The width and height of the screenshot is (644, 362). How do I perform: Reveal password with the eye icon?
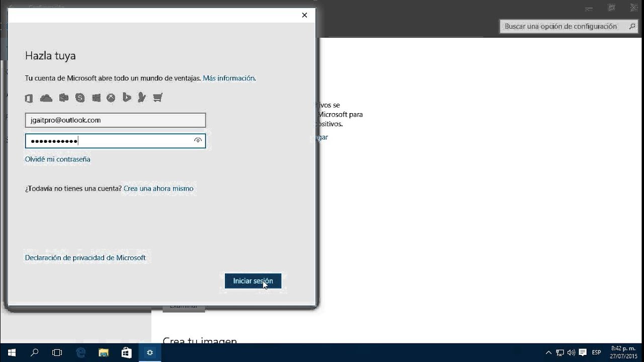(x=198, y=140)
